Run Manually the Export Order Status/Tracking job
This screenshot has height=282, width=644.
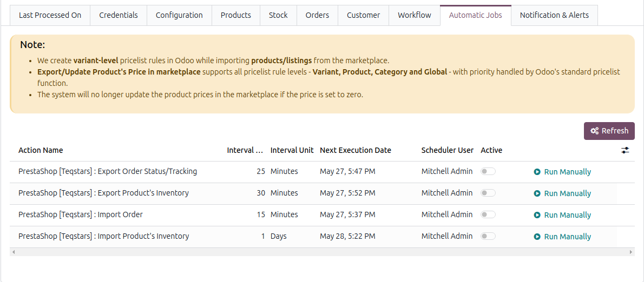(x=562, y=172)
